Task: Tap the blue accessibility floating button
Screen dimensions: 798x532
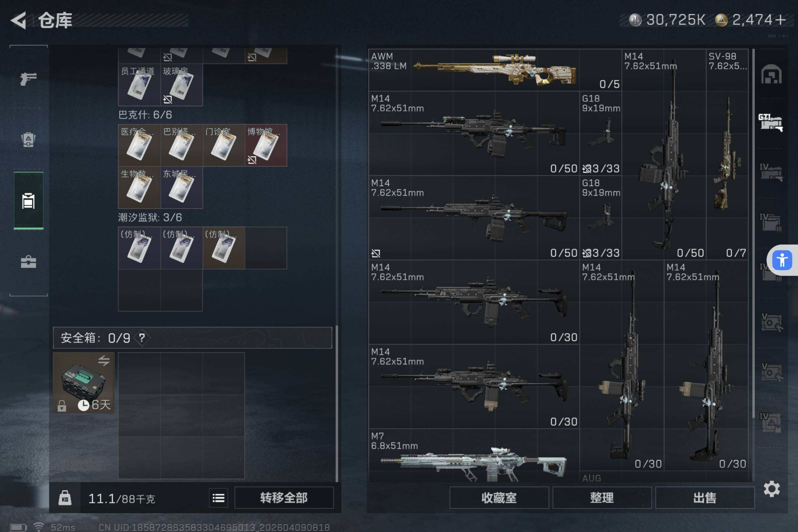Action: (x=782, y=260)
